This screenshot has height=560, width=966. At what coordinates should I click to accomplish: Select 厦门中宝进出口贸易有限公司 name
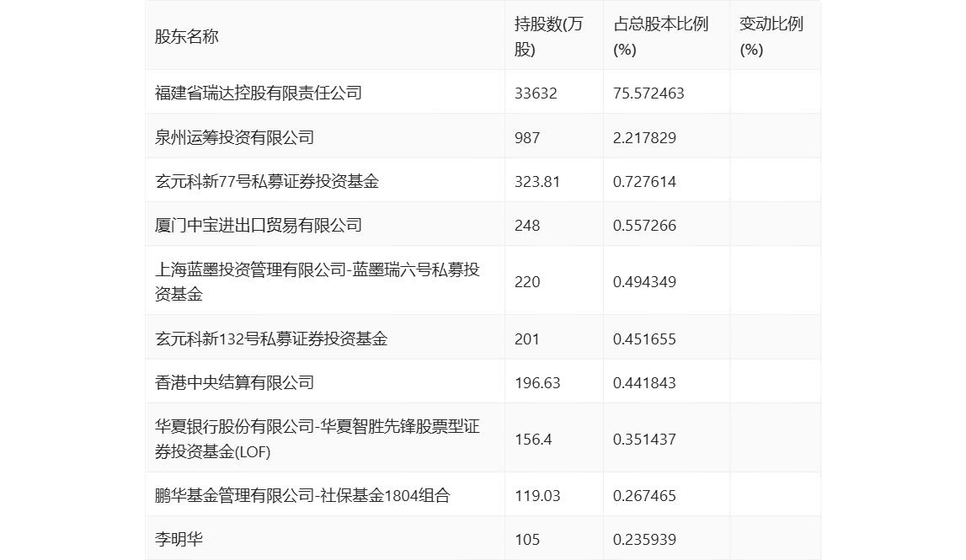(259, 225)
